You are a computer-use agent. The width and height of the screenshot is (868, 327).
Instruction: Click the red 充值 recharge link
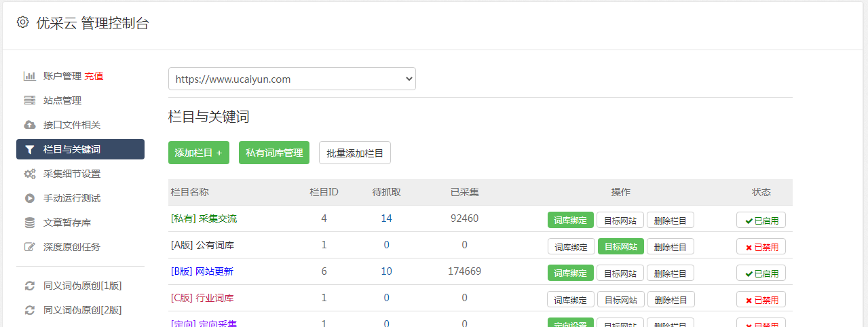pos(94,76)
